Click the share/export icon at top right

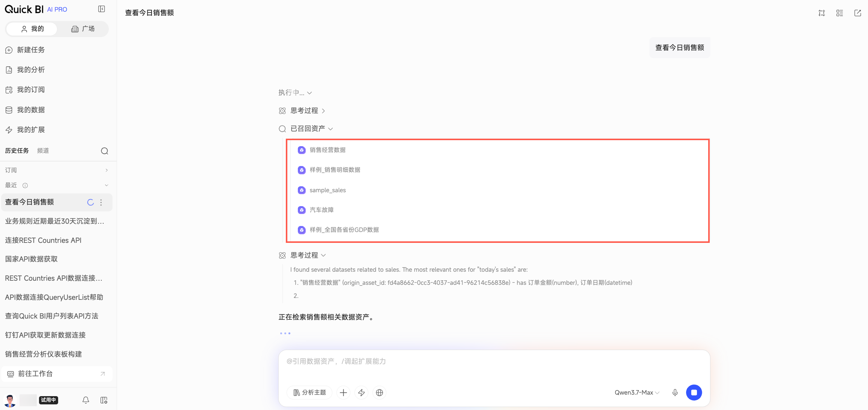click(857, 13)
